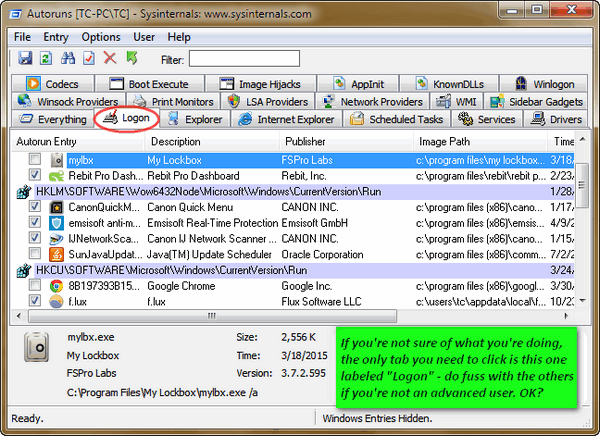Open the Scheduled Tasks tab
The image size is (600, 436).
(396, 119)
